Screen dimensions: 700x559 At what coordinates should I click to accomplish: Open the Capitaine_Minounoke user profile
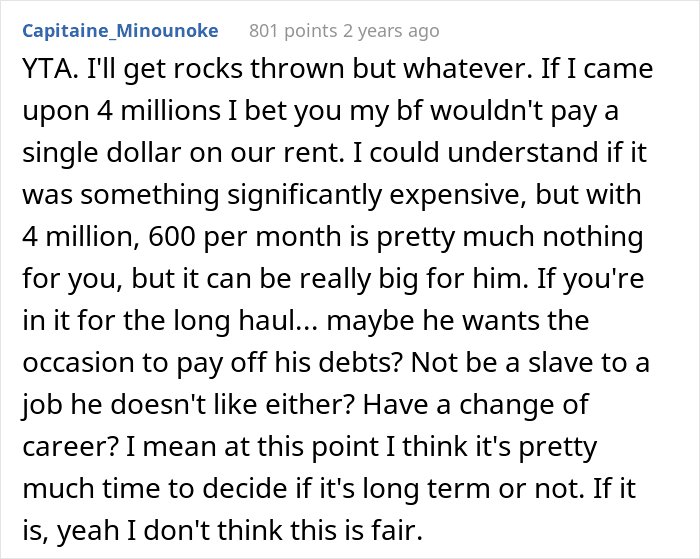point(120,31)
